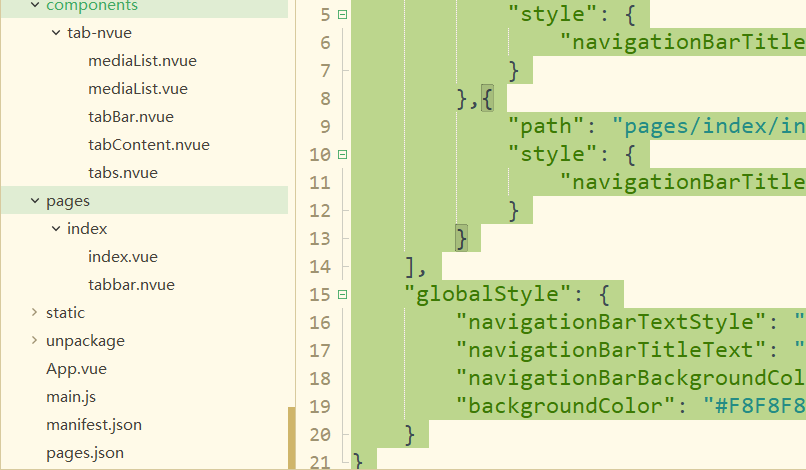Click closing brace on line 12
The width and height of the screenshot is (806, 470).
pos(514,211)
